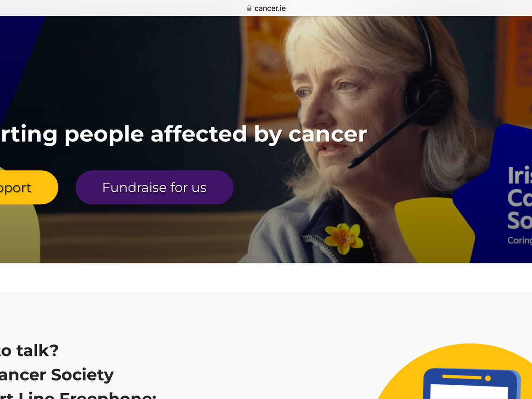Click the yellow daffodil pin on jacket

344,239
